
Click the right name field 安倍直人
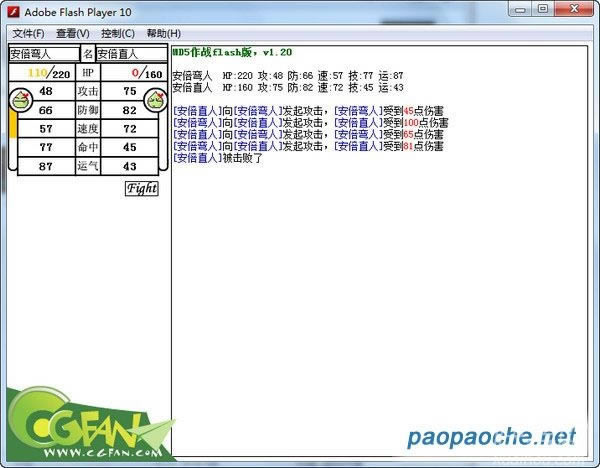pos(130,54)
